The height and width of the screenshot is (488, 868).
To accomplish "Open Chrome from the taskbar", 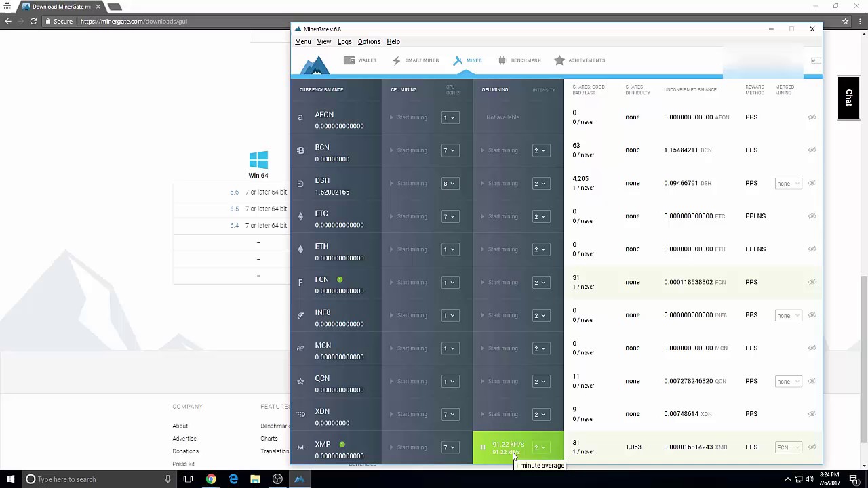I will pyautogui.click(x=211, y=479).
